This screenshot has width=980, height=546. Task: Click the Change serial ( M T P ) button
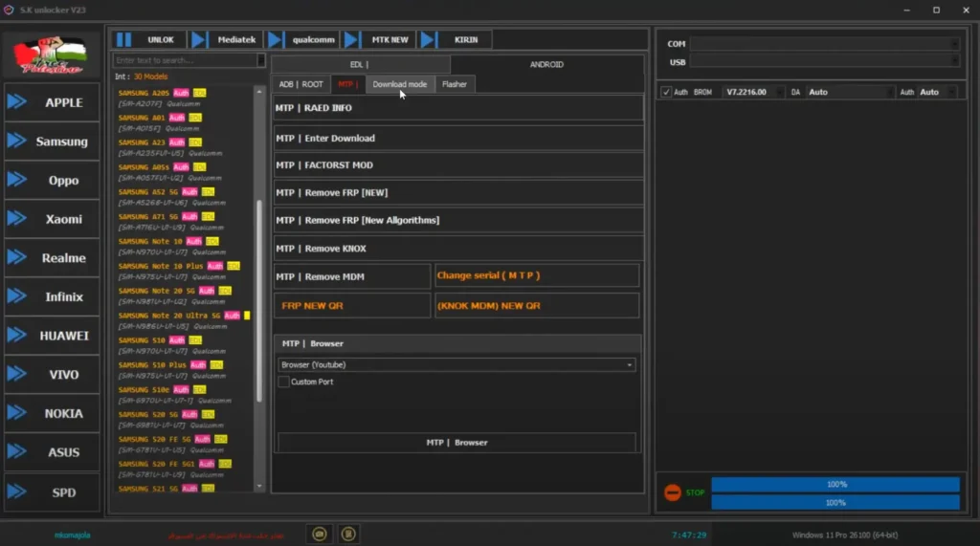[537, 275]
